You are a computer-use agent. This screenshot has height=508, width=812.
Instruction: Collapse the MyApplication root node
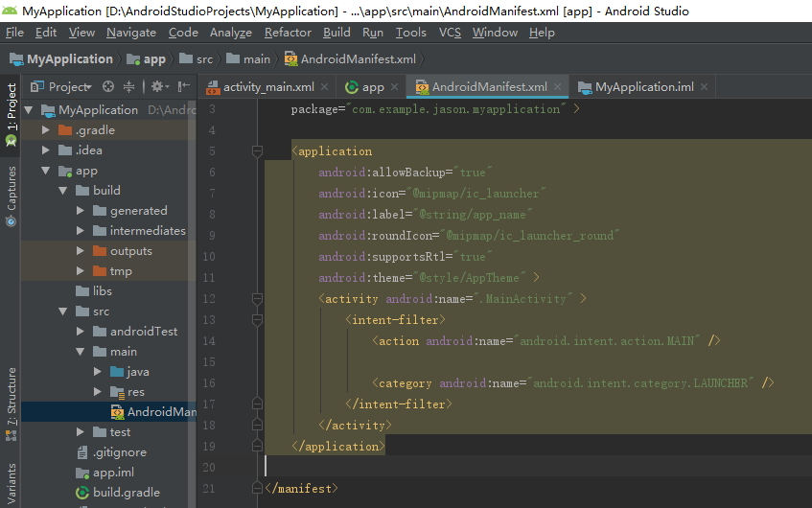pos(29,110)
